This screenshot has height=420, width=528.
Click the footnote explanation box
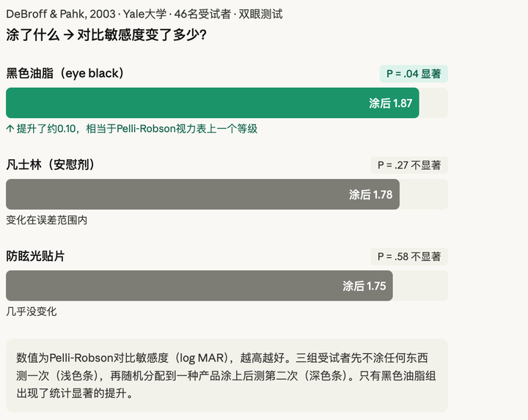click(x=226, y=375)
